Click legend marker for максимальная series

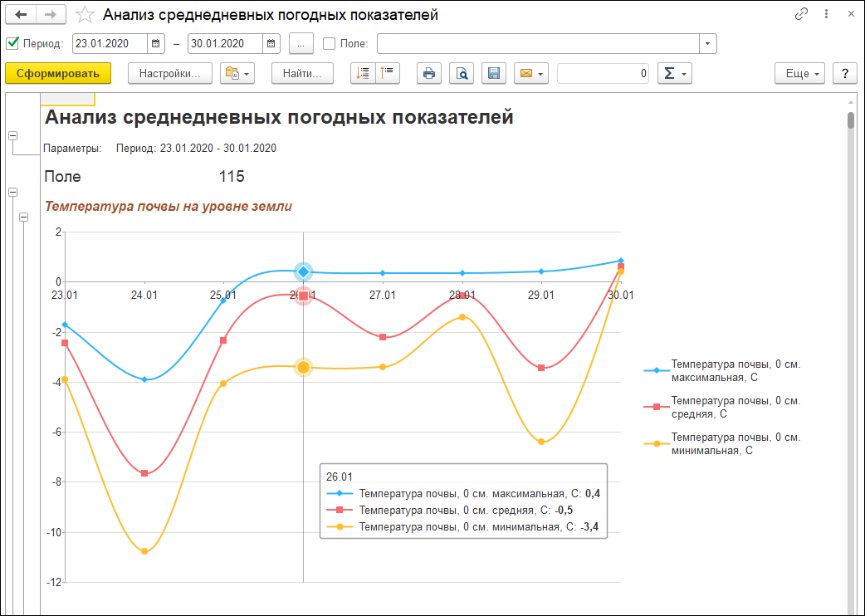(657, 370)
